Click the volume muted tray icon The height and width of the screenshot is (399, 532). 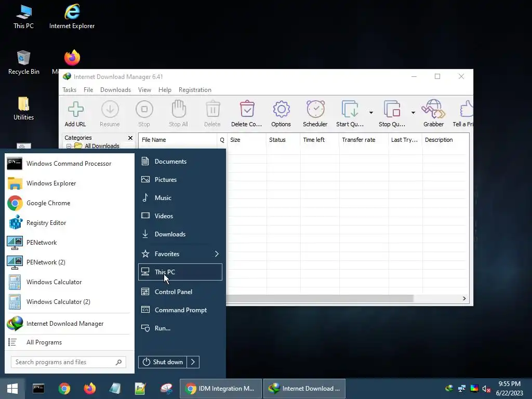486,389
